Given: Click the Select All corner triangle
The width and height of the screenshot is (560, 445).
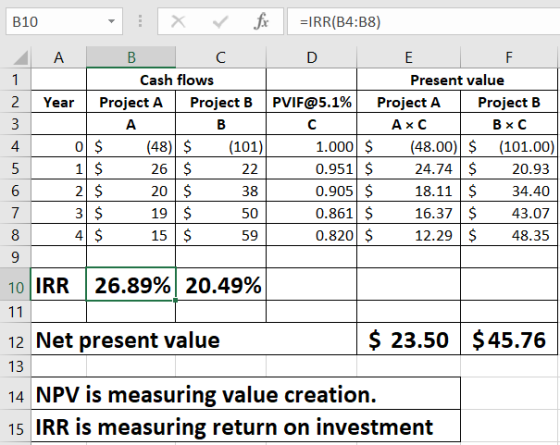Looking at the screenshot, I should (x=21, y=58).
